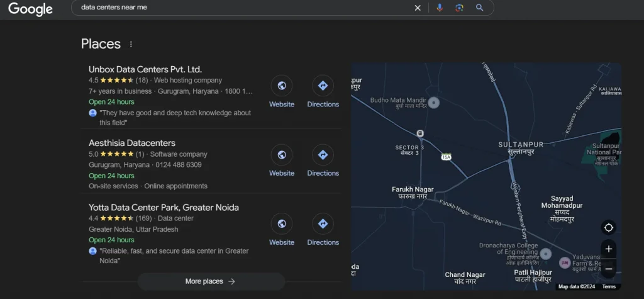Viewport: 644px width, 299px height.
Task: Open Yotta Data Center Park listing
Action: click(164, 207)
